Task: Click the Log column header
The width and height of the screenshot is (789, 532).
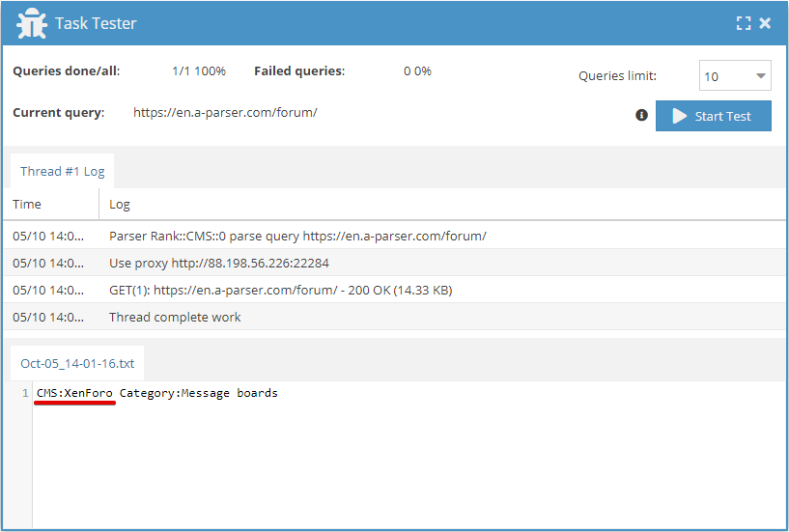Action: [x=120, y=204]
